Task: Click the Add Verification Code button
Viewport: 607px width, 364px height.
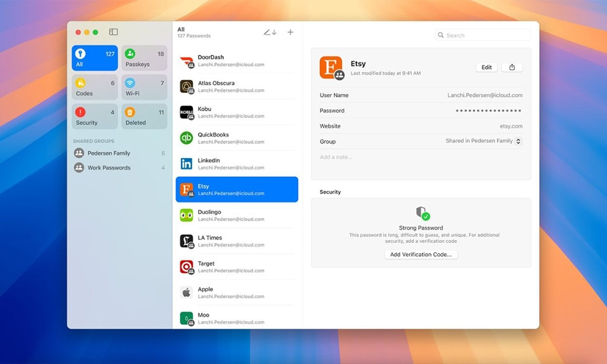Action: (421, 255)
